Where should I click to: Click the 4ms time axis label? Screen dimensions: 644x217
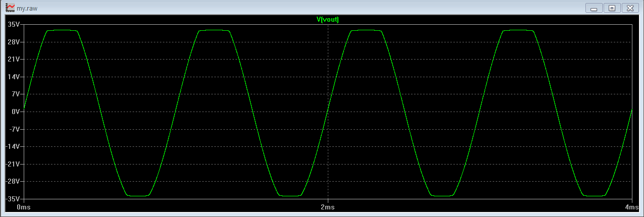click(631, 207)
